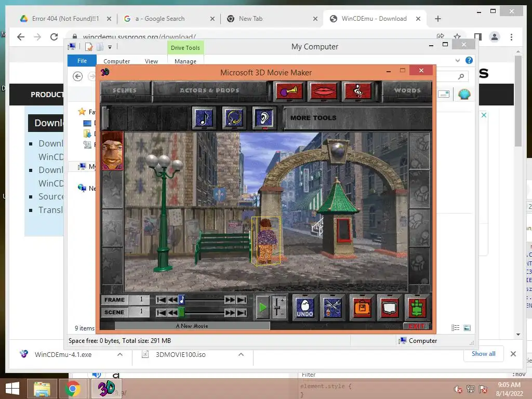Screen dimensions: 532x399
Task: Open a new Chrome tab with plus
Action: (437, 19)
